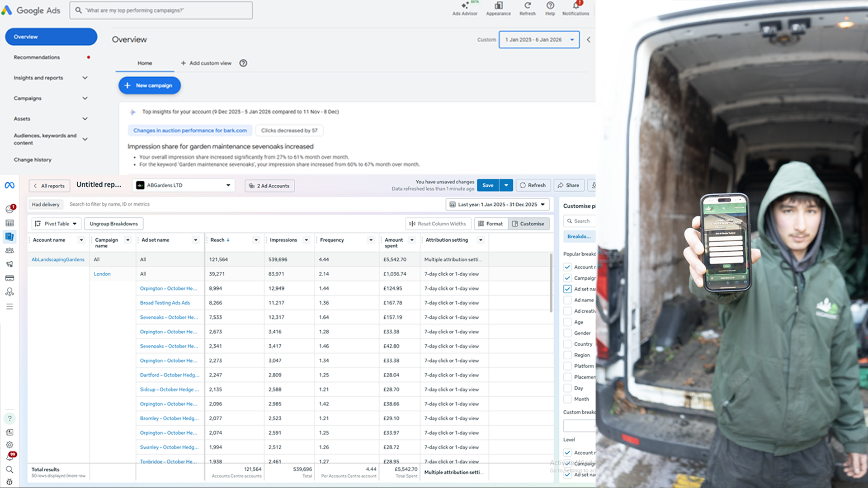Click the New campaign button
Image resolution: width=868 pixels, height=488 pixels.
pos(150,85)
